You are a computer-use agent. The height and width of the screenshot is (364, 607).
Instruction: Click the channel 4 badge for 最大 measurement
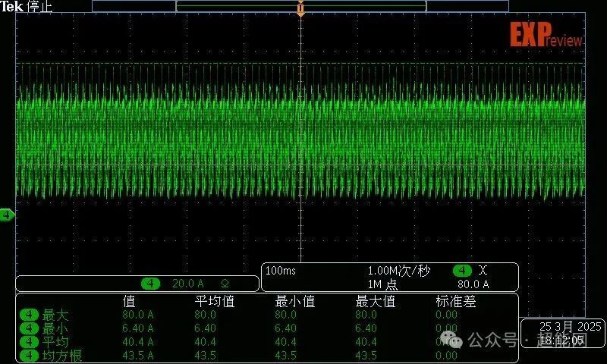click(x=29, y=315)
